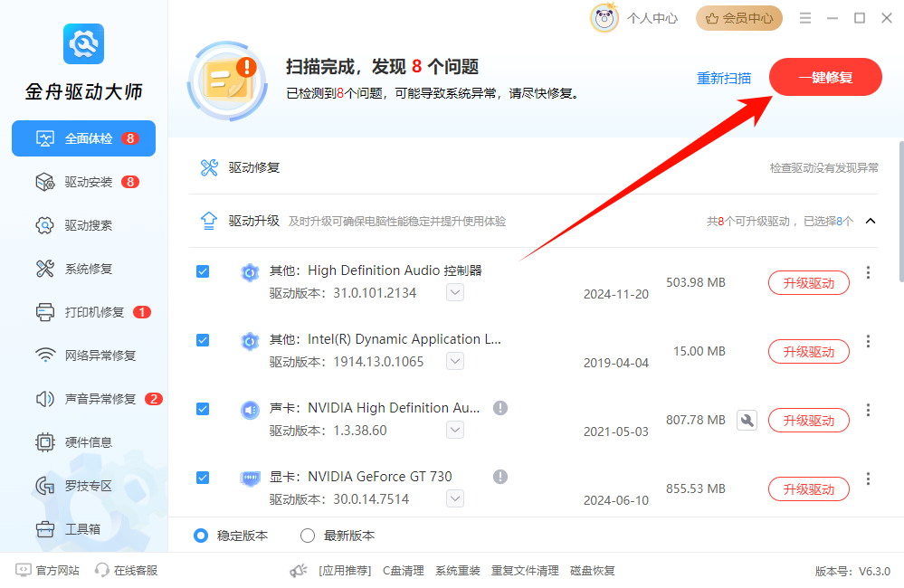Image resolution: width=904 pixels, height=588 pixels.
Task: Collapse the 驱动升级 list
Action: click(871, 221)
